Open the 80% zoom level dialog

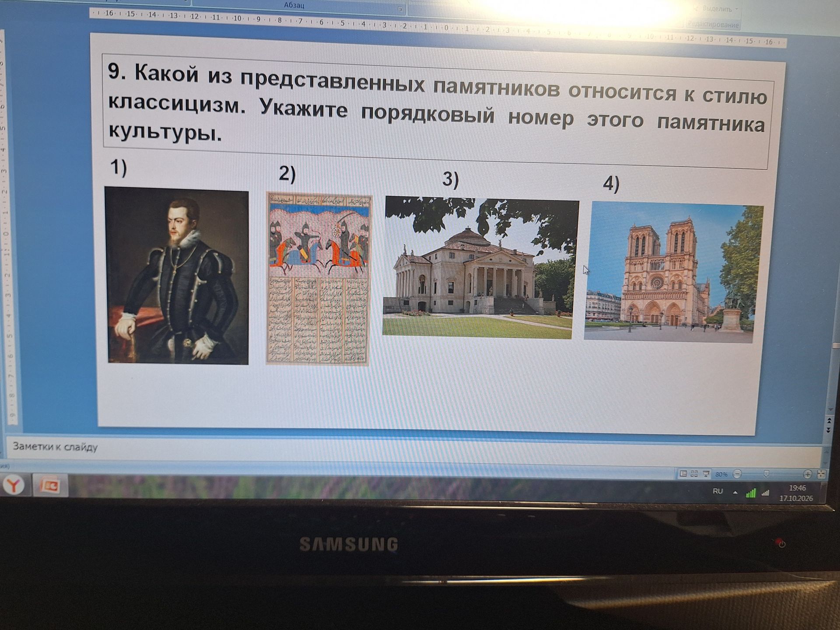pos(721,474)
